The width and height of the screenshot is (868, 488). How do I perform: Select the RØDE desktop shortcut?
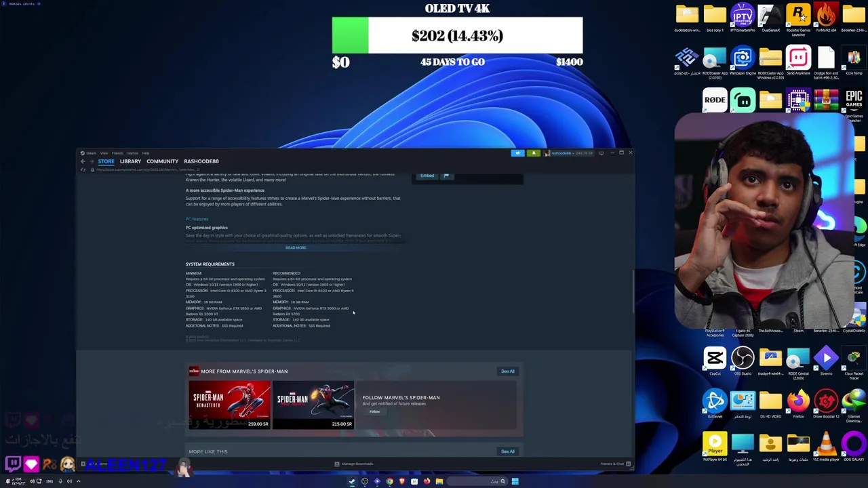click(715, 100)
